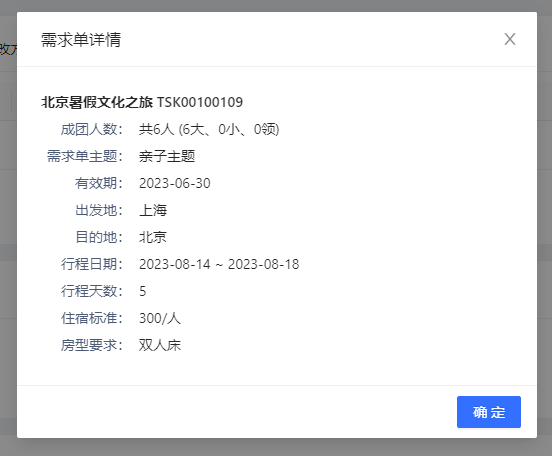Image resolution: width=552 pixels, height=456 pixels.
Task: Click the order number TSK00100109
Action: [200, 102]
